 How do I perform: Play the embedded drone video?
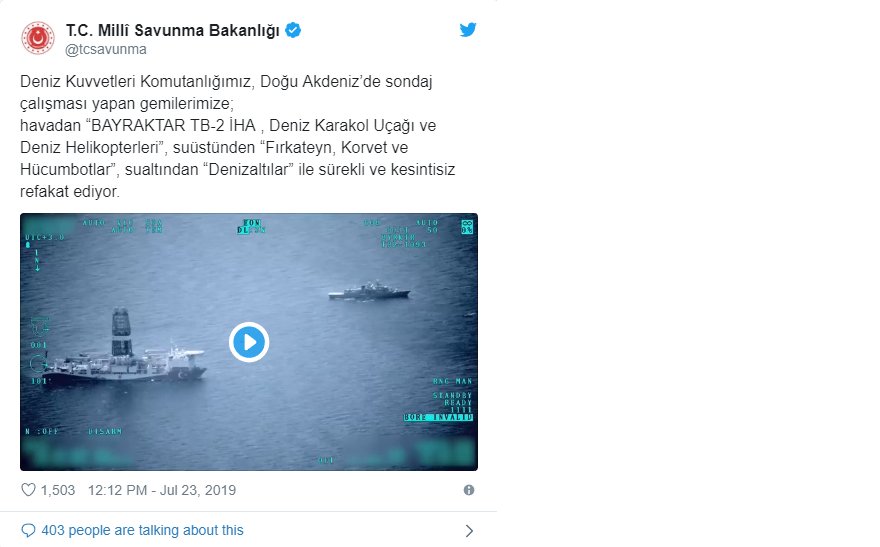tap(248, 342)
